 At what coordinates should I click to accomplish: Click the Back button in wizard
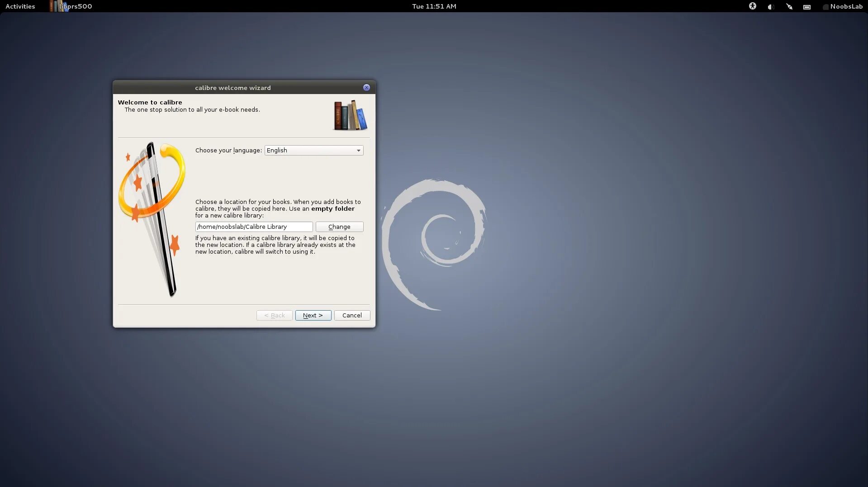[274, 315]
